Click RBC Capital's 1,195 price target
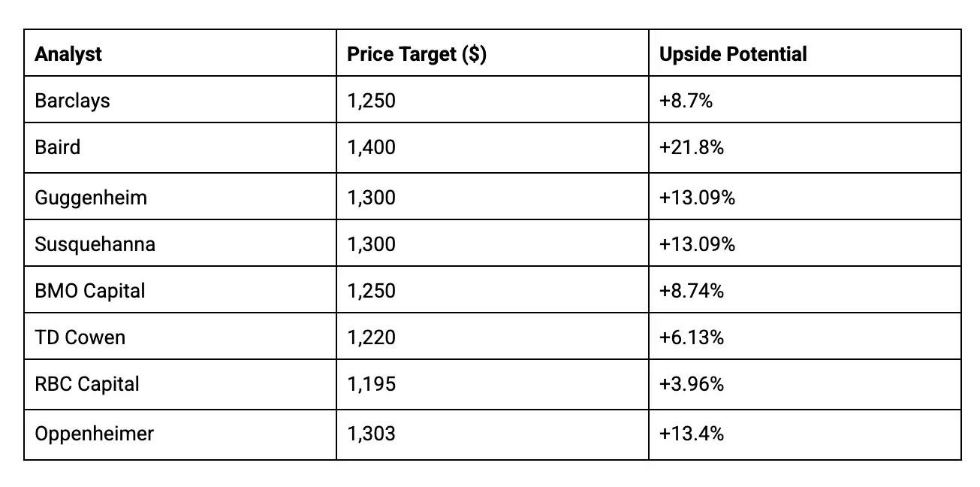 (371, 383)
